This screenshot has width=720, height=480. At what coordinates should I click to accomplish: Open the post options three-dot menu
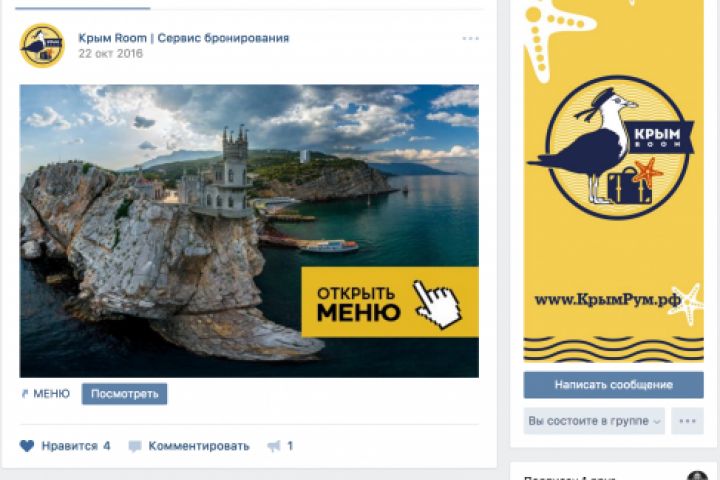pos(470,39)
